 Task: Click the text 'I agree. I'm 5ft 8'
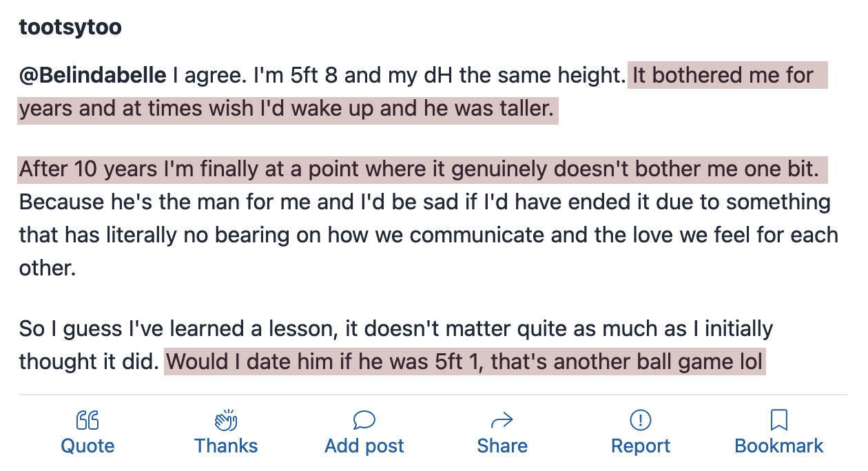click(x=254, y=74)
